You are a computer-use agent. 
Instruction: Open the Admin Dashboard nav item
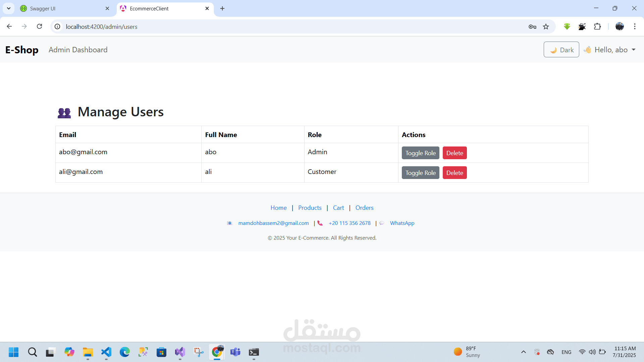[78, 50]
